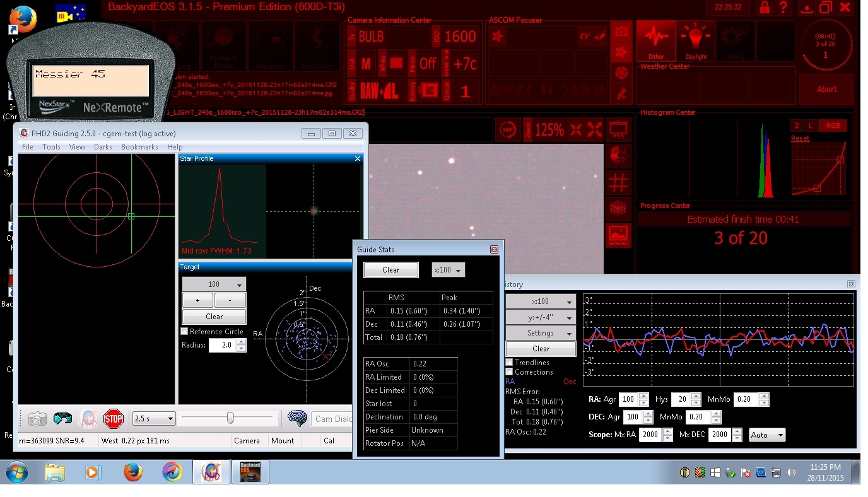This screenshot has height=497, width=868.
Task: Click the ASCOM Focuser star icon
Action: [x=498, y=37]
